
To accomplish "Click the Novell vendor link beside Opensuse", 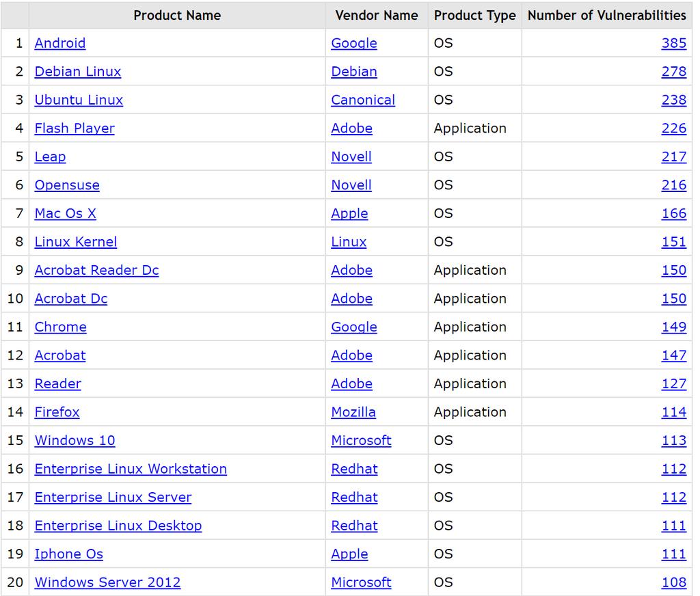I will [x=351, y=185].
